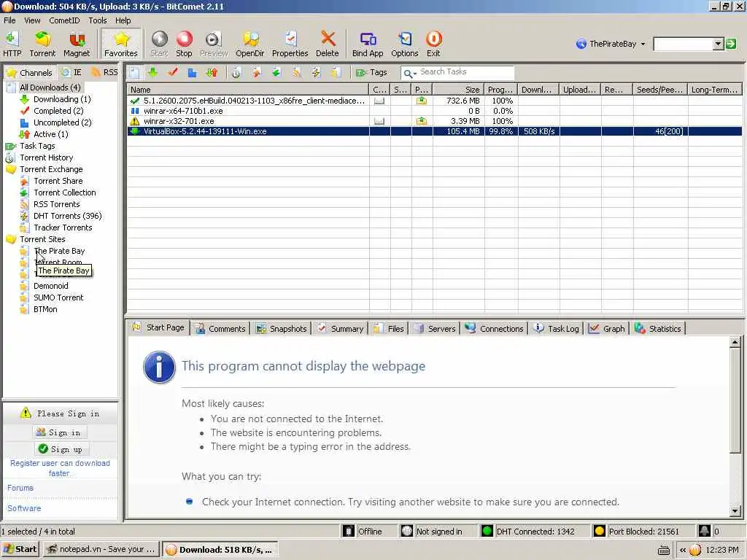The image size is (747, 560).
Task: Switch to the RSS sidebar tab
Action: point(104,72)
